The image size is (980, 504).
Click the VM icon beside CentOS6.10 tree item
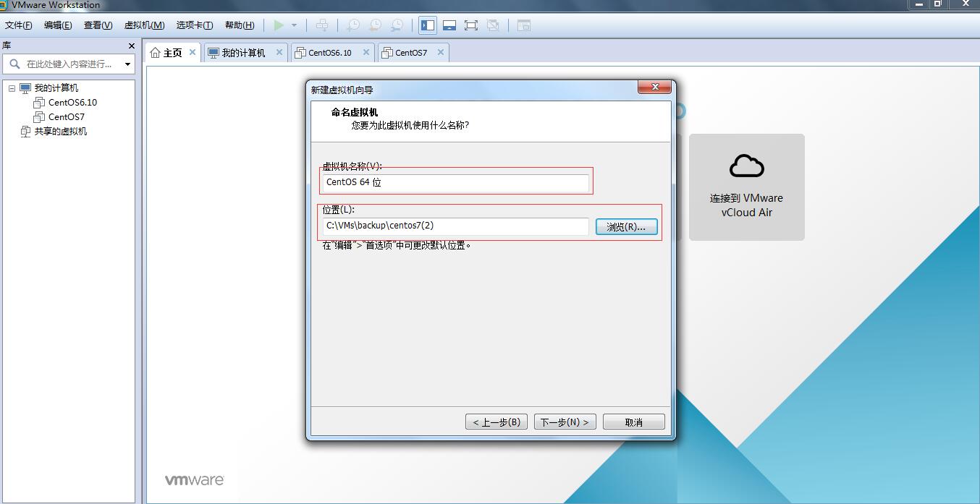(x=39, y=103)
